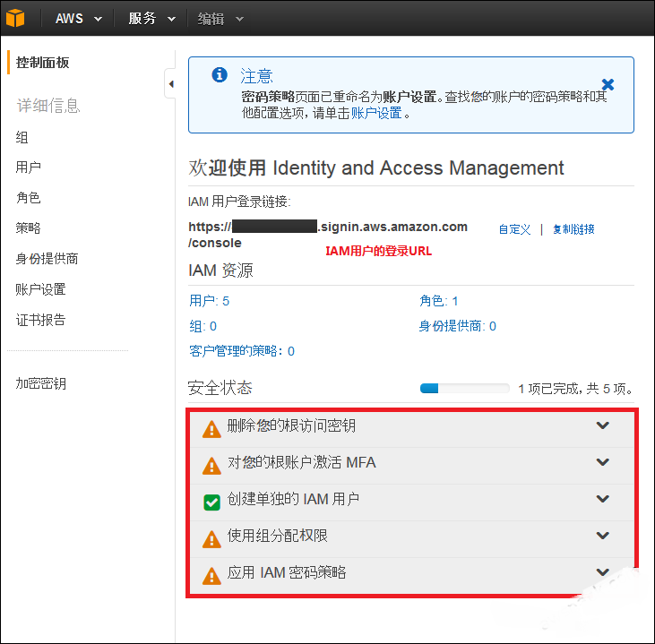Open the 编辑 edit menu
655x644 pixels.
pyautogui.click(x=220, y=19)
